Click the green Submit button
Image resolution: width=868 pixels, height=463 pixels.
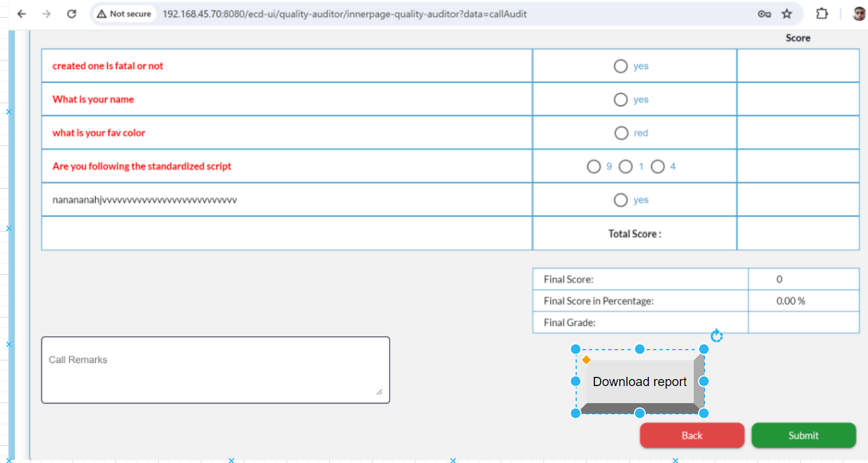(803, 435)
